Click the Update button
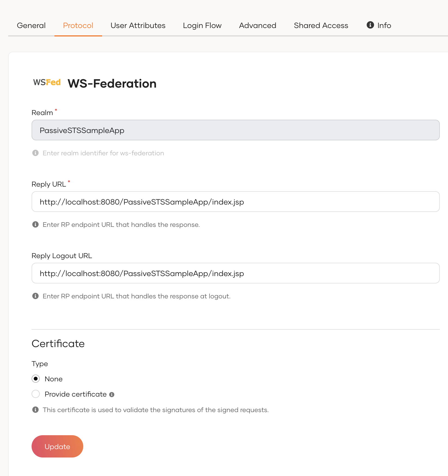The width and height of the screenshot is (448, 476). 57,446
